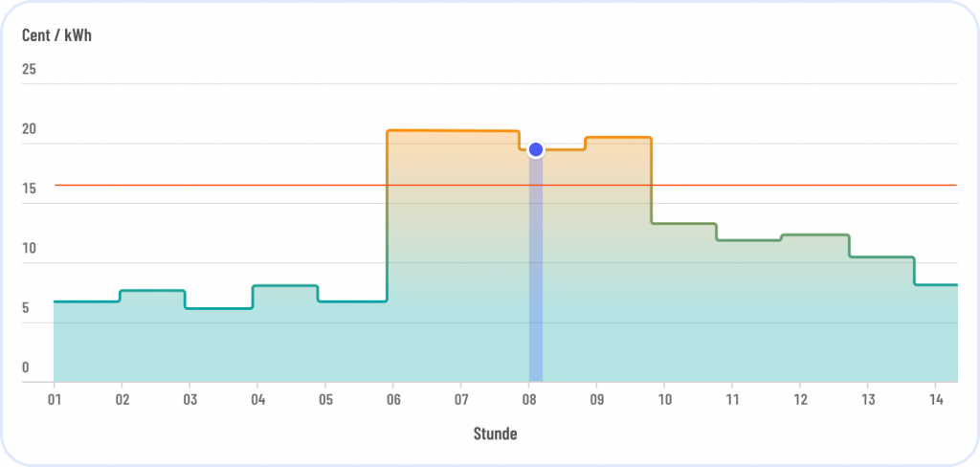Image resolution: width=980 pixels, height=467 pixels.
Task: Click the "Stunde" axis title
Action: (x=496, y=434)
